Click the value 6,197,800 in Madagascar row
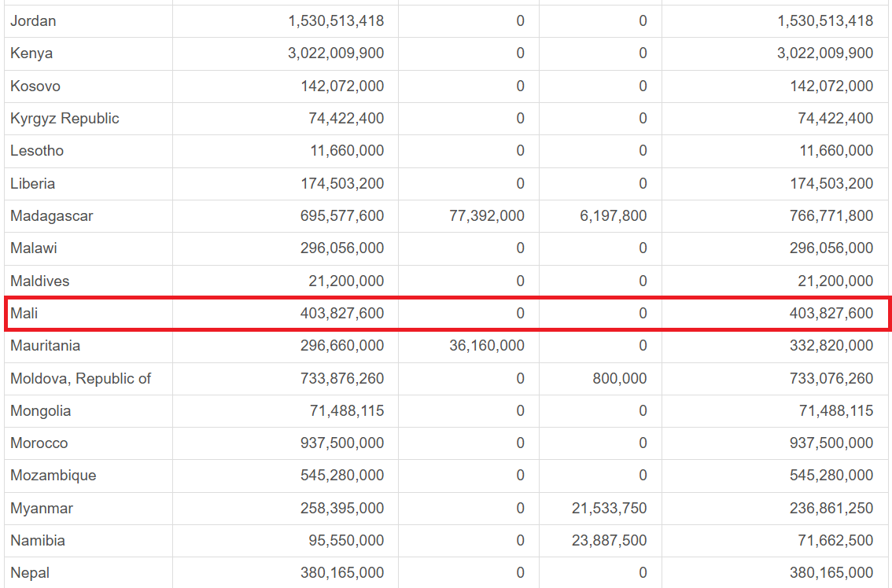The width and height of the screenshot is (892, 588). pyautogui.click(x=614, y=216)
